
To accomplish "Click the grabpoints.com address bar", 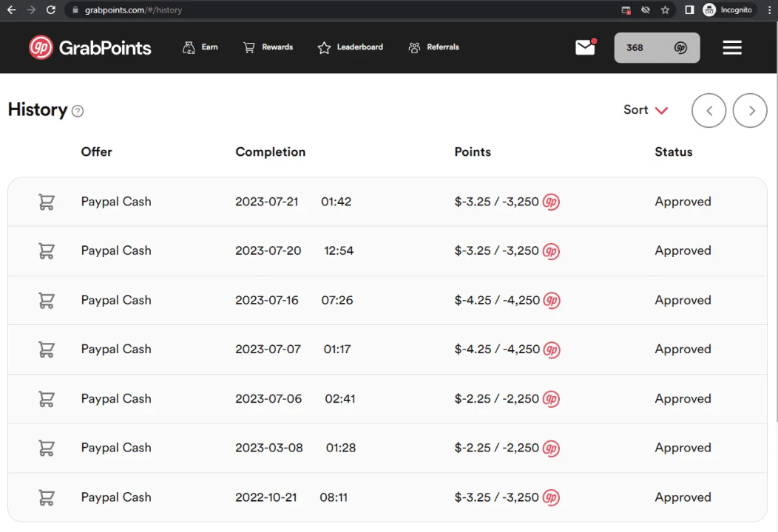I will tap(342, 10).
